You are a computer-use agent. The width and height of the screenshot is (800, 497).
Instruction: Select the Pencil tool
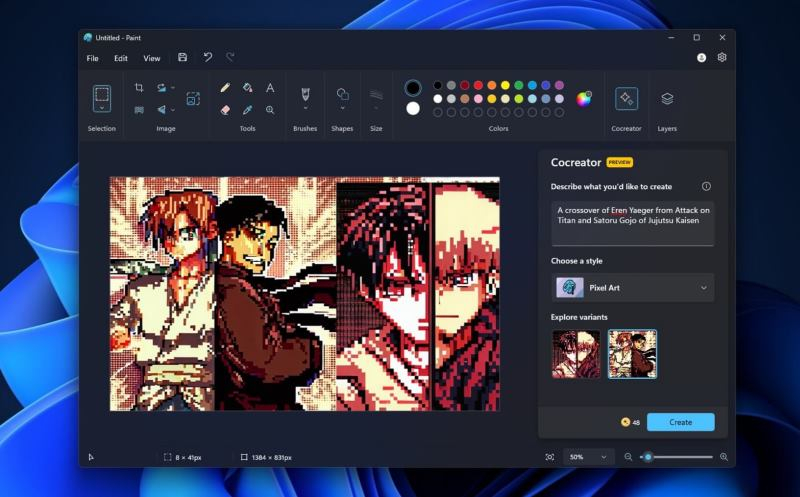(x=225, y=88)
